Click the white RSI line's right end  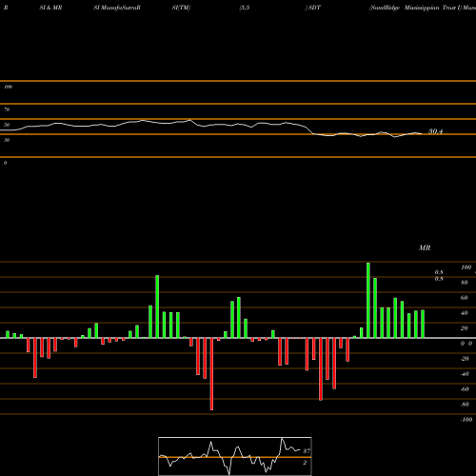(x=422, y=133)
